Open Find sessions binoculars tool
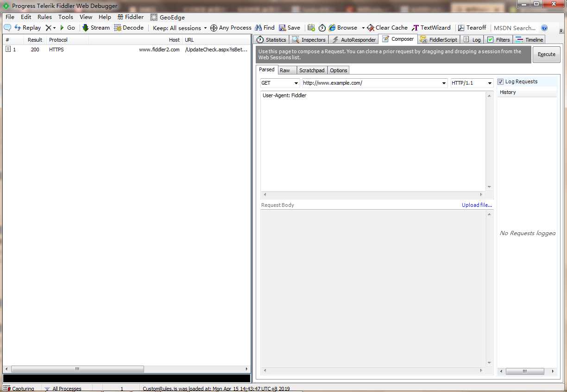 click(264, 28)
